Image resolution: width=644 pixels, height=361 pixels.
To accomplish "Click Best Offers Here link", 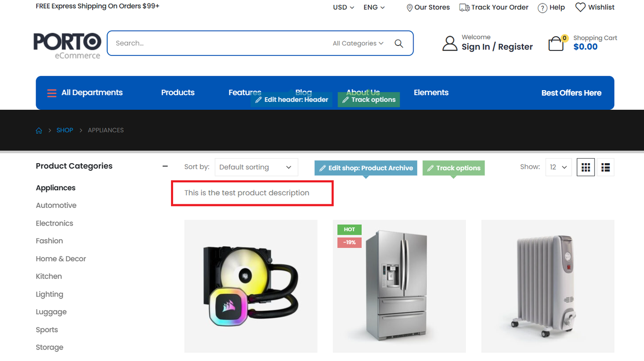I will click(572, 93).
